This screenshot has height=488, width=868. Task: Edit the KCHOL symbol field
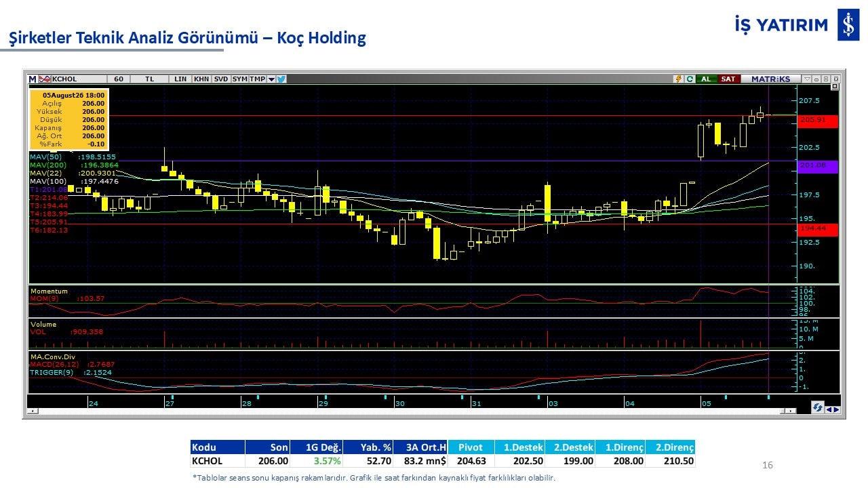79,79
